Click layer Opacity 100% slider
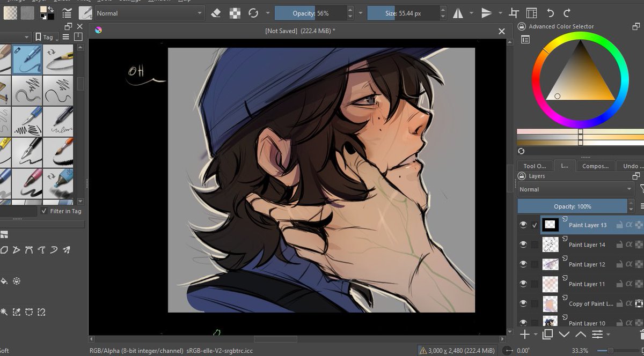Image resolution: width=644 pixels, height=356 pixels. click(572, 206)
